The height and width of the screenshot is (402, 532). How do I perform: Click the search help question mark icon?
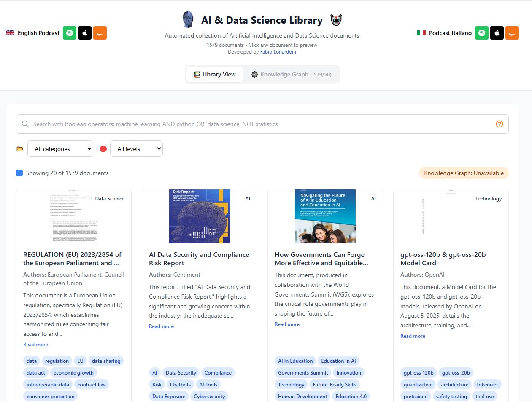[499, 124]
